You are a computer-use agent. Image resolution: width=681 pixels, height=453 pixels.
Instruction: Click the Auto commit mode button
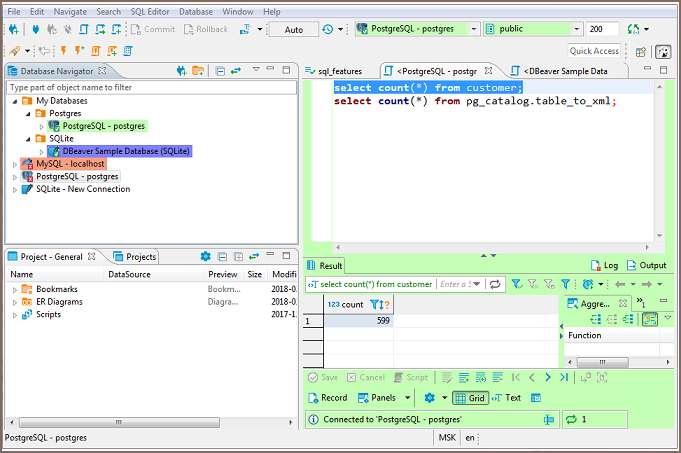293,30
